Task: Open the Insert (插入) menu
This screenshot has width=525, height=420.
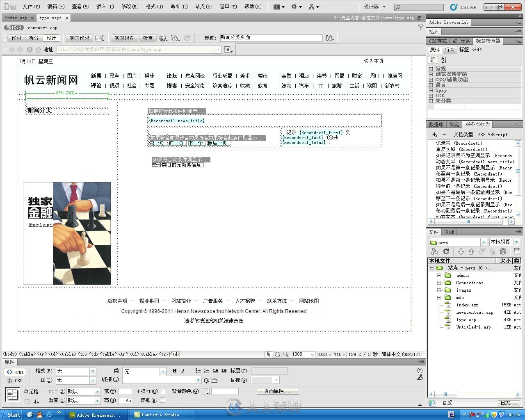Action: point(105,7)
